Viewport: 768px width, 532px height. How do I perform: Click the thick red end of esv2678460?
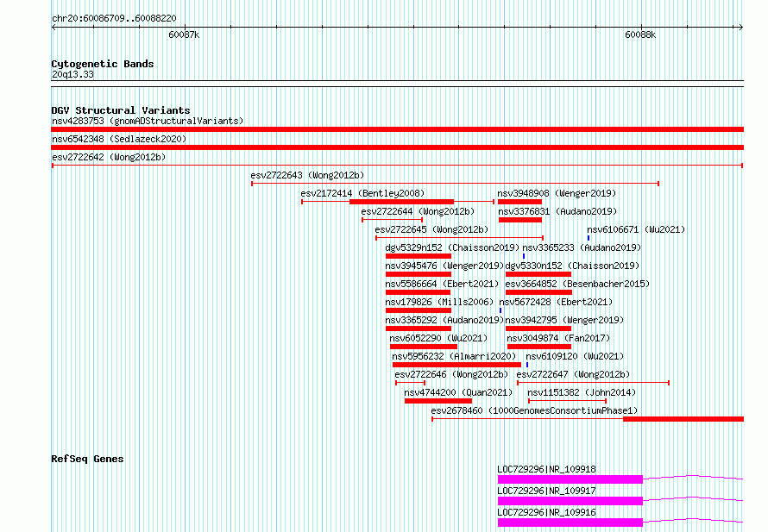tap(683, 419)
